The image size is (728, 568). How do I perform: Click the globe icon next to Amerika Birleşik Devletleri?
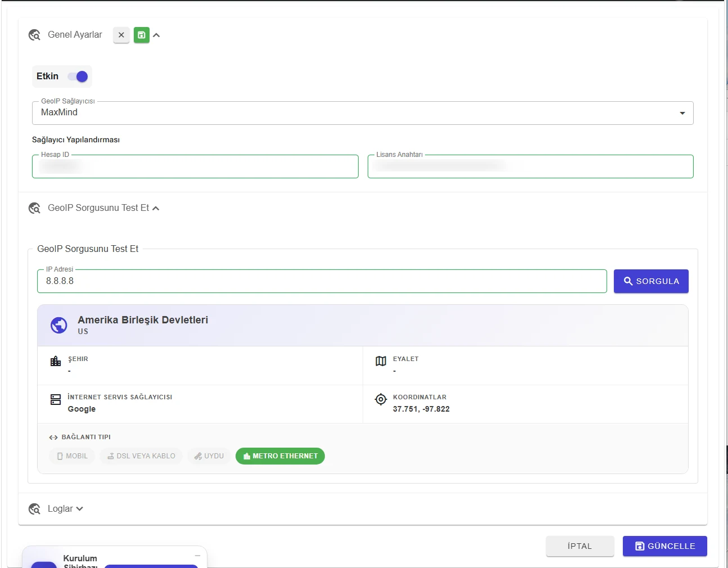pos(59,325)
